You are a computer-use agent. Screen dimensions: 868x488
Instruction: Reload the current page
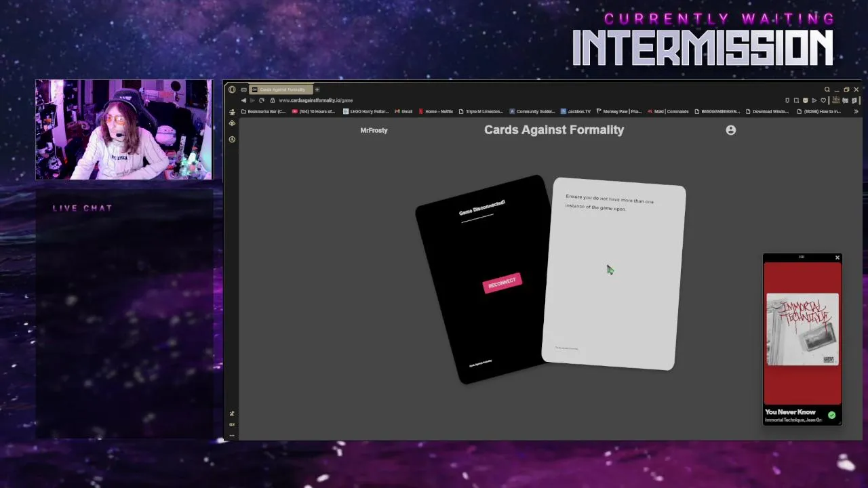262,100
